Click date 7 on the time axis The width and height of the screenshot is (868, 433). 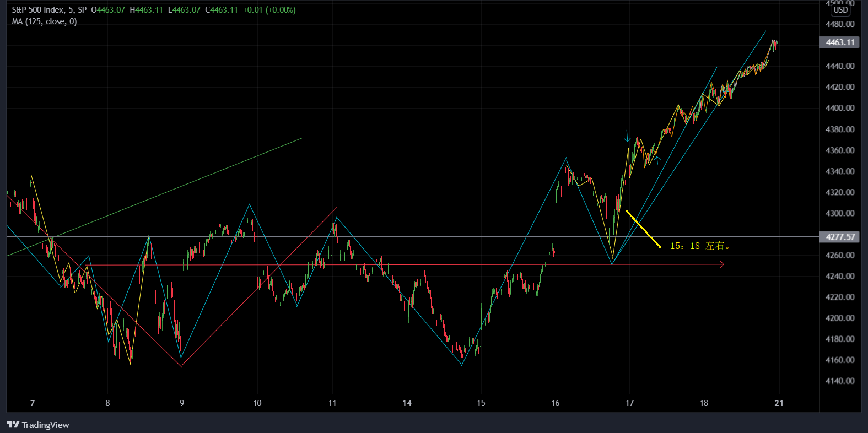pyautogui.click(x=33, y=403)
